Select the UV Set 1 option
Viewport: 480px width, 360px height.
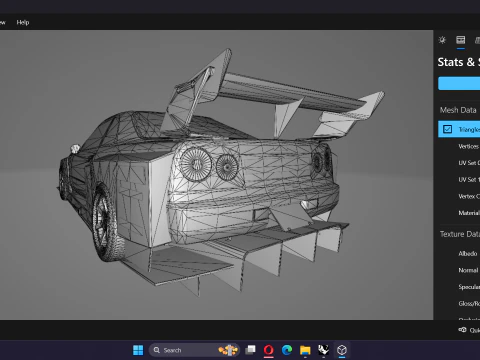(469, 180)
